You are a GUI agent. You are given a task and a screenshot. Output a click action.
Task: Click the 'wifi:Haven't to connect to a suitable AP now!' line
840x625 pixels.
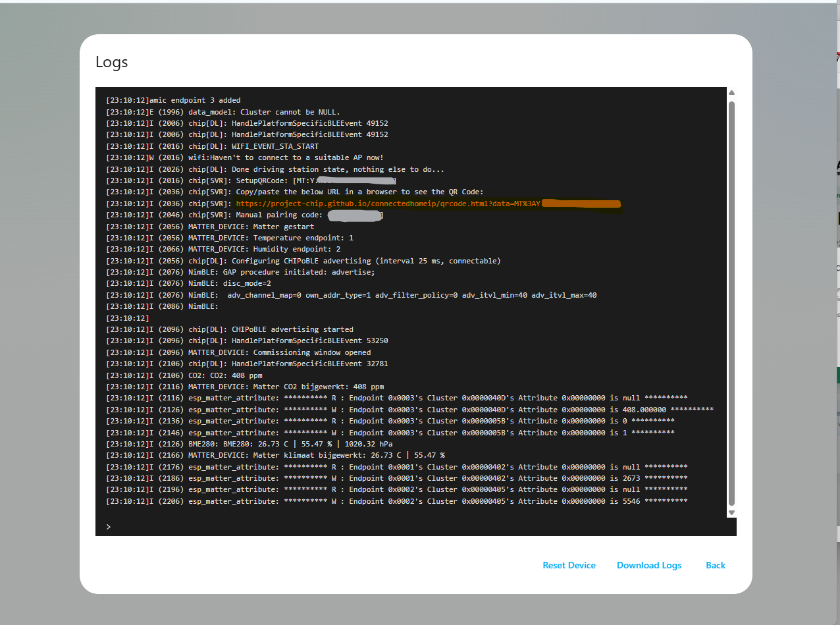245,157
